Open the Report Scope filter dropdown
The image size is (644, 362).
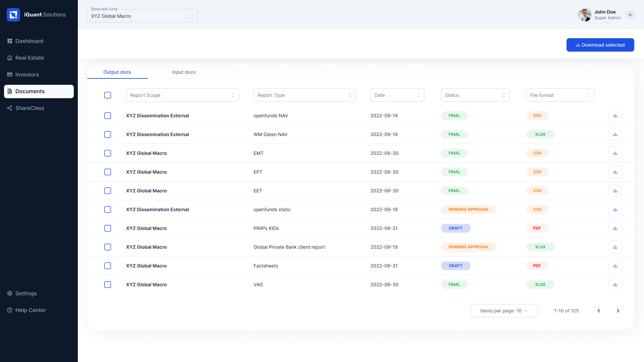coord(182,95)
